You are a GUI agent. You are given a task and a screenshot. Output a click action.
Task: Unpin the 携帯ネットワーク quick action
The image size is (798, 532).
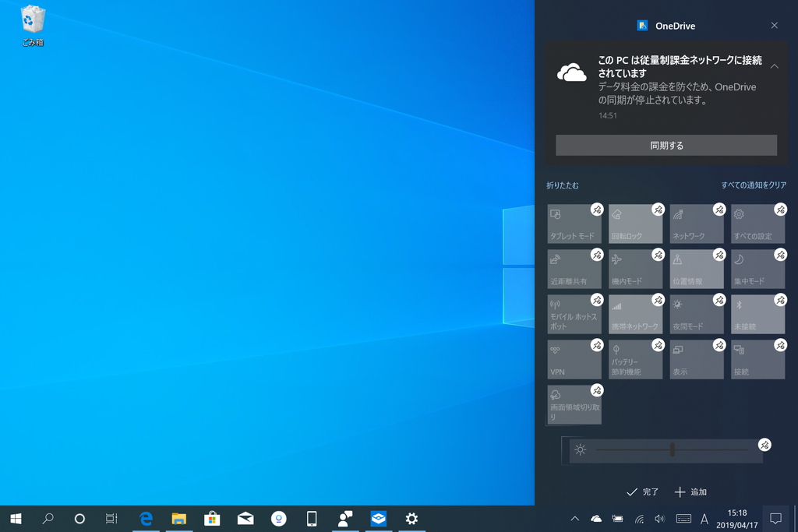click(x=658, y=300)
